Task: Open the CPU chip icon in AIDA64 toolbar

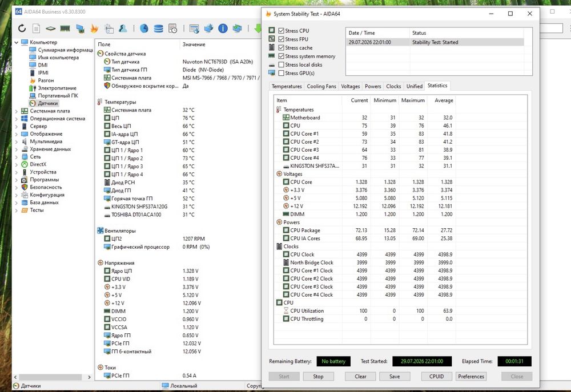Action: click(51, 28)
